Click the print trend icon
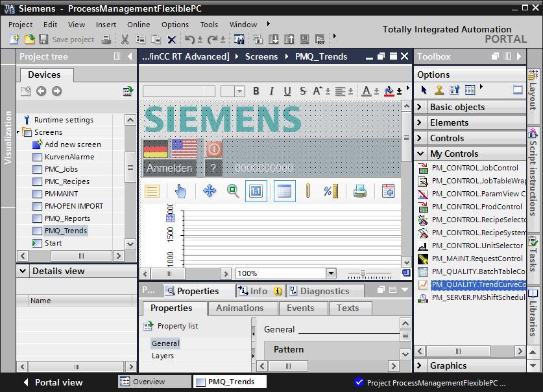Screen dimensions: 543x392 point(360,191)
